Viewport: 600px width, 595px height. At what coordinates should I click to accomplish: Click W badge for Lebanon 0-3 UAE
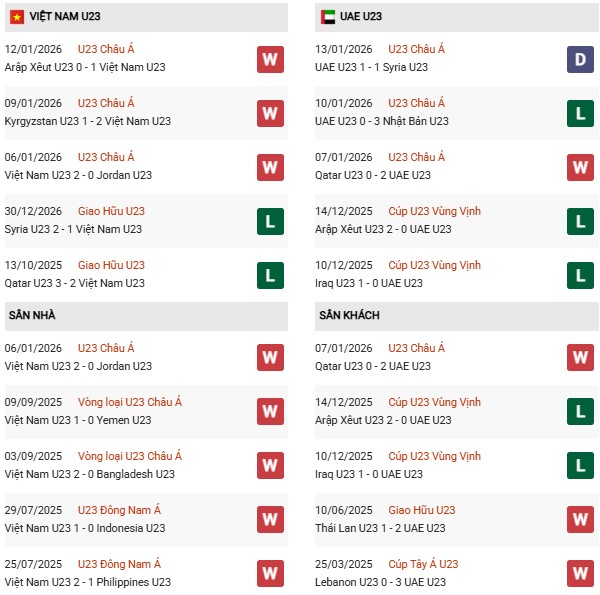(581, 574)
